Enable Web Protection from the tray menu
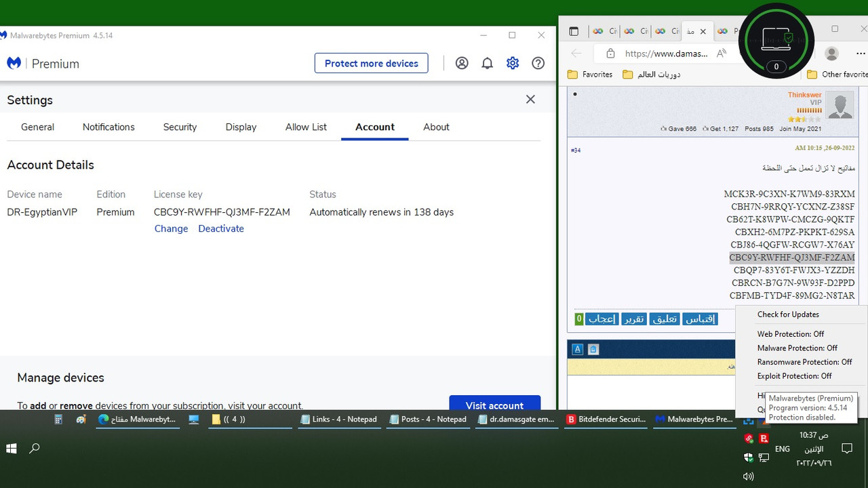The height and width of the screenshot is (488, 868). tap(791, 333)
